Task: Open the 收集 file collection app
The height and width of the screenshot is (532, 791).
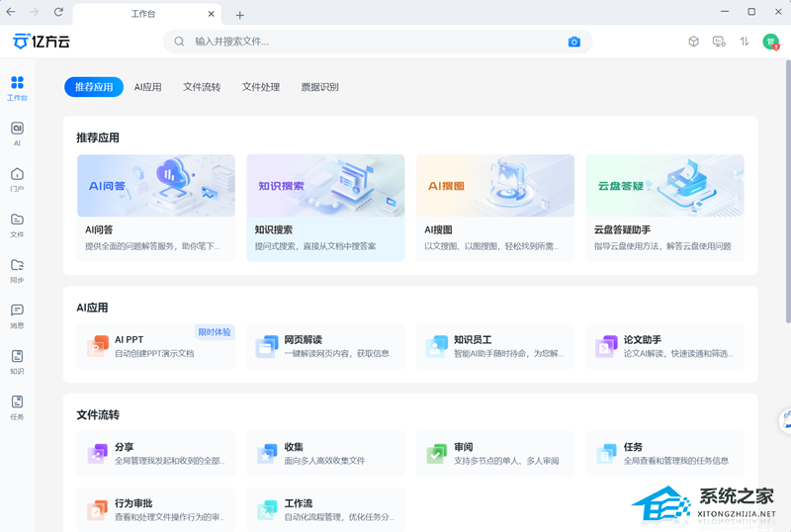Action: point(325,454)
